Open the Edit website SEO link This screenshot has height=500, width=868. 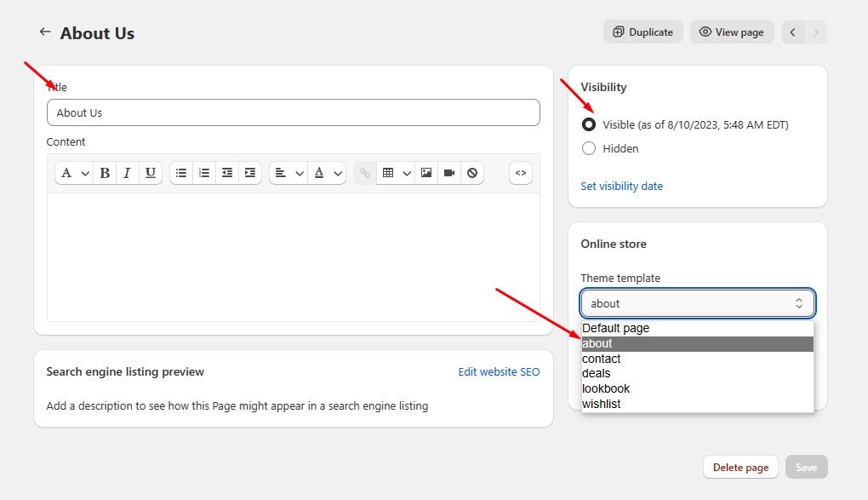click(499, 371)
